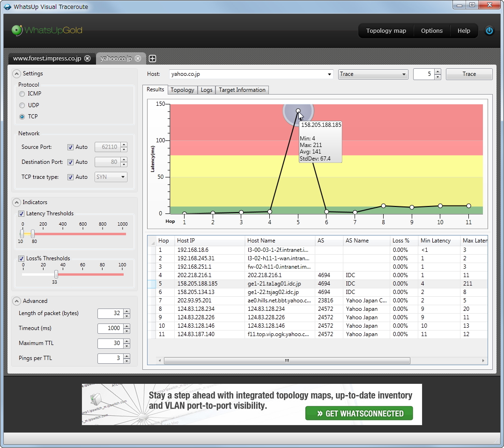This screenshot has height=448, width=504.
Task: Sort by the AS Name column header
Action: coord(366,241)
